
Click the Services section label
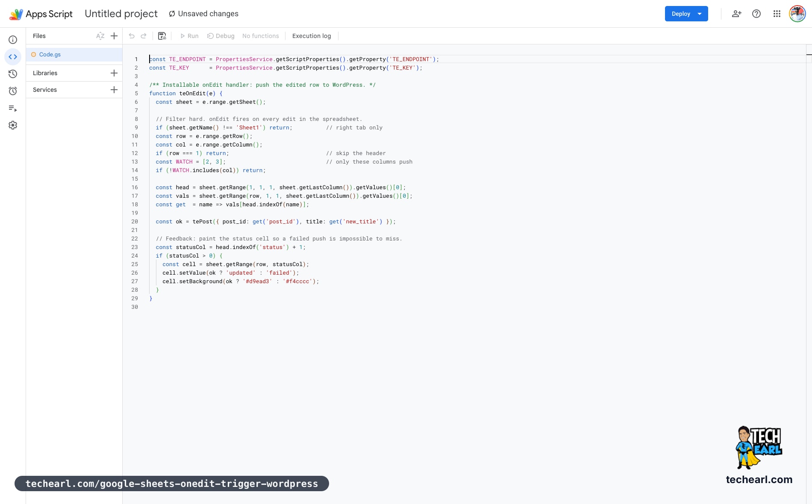pyautogui.click(x=45, y=90)
